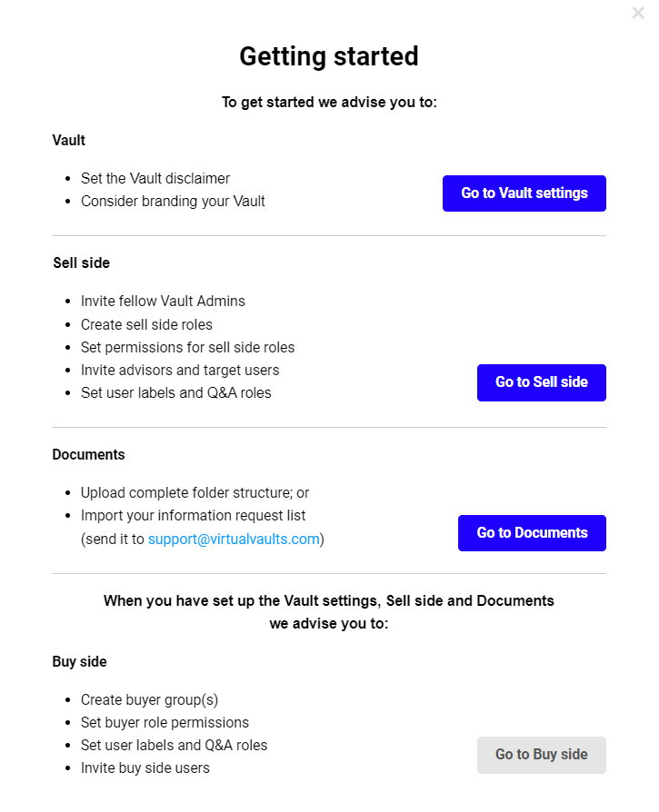Select the Buy side section heading
Screen dimensions: 659x812
click(79, 661)
